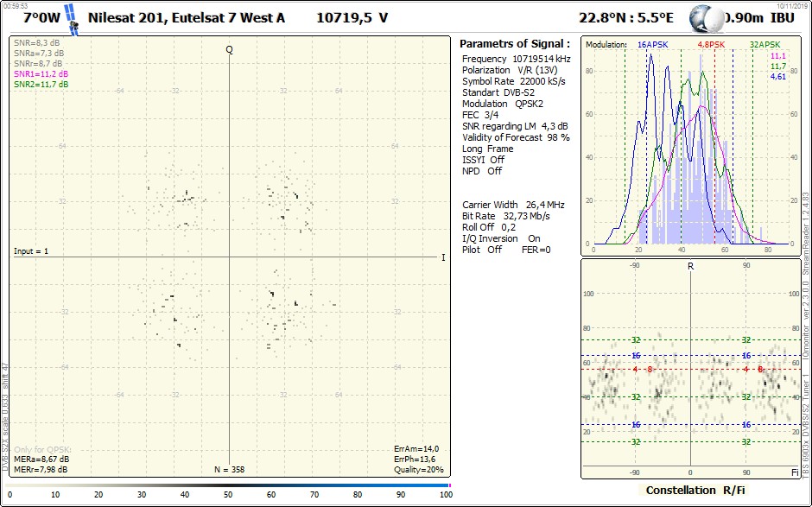The width and height of the screenshot is (812, 507).
Task: Click the Pilot Off parameter
Action: click(482, 250)
